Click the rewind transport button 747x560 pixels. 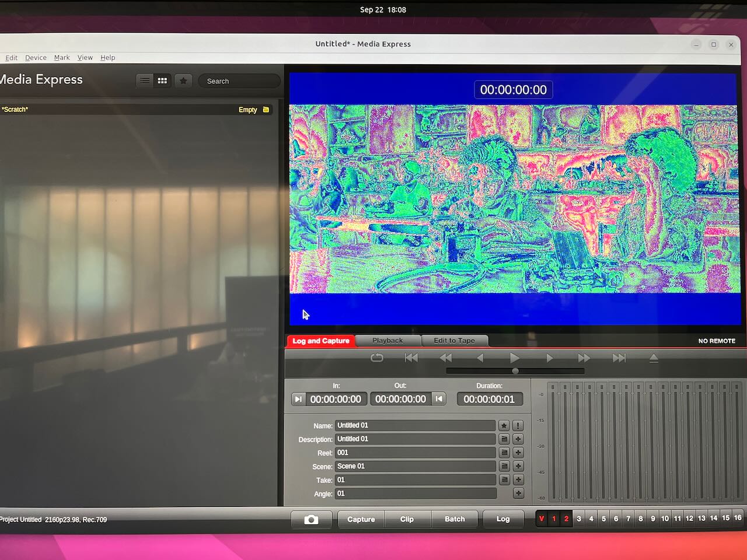coord(446,358)
